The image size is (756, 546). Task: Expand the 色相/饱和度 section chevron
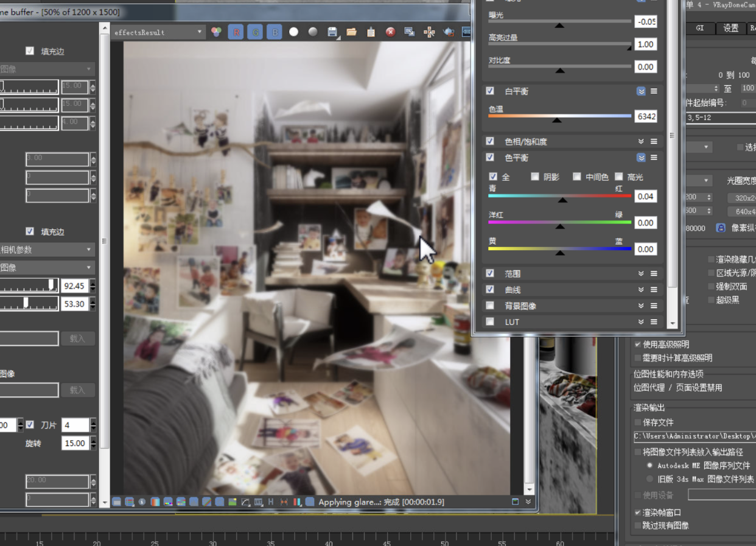641,141
